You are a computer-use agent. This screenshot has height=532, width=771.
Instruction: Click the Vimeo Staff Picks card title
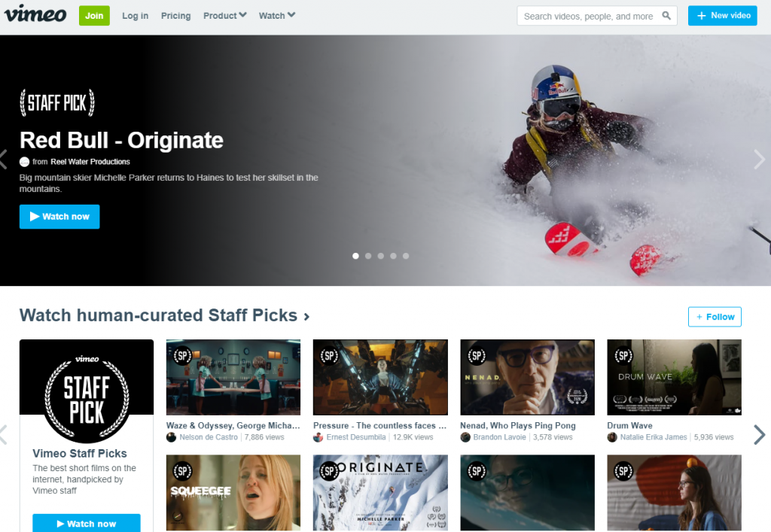point(80,454)
